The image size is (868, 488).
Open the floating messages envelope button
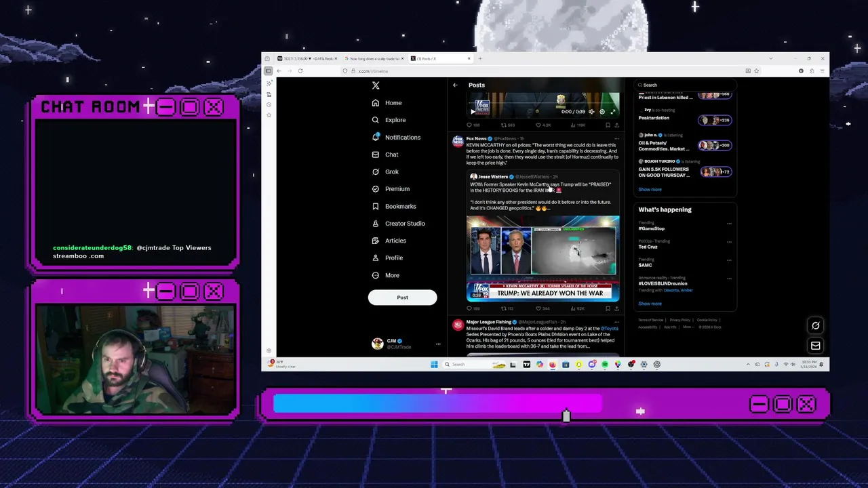[816, 346]
